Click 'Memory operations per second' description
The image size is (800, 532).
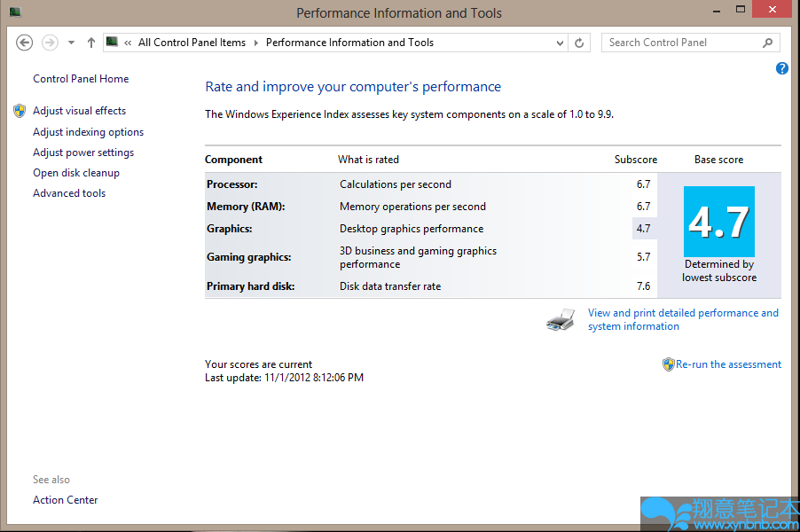412,207
